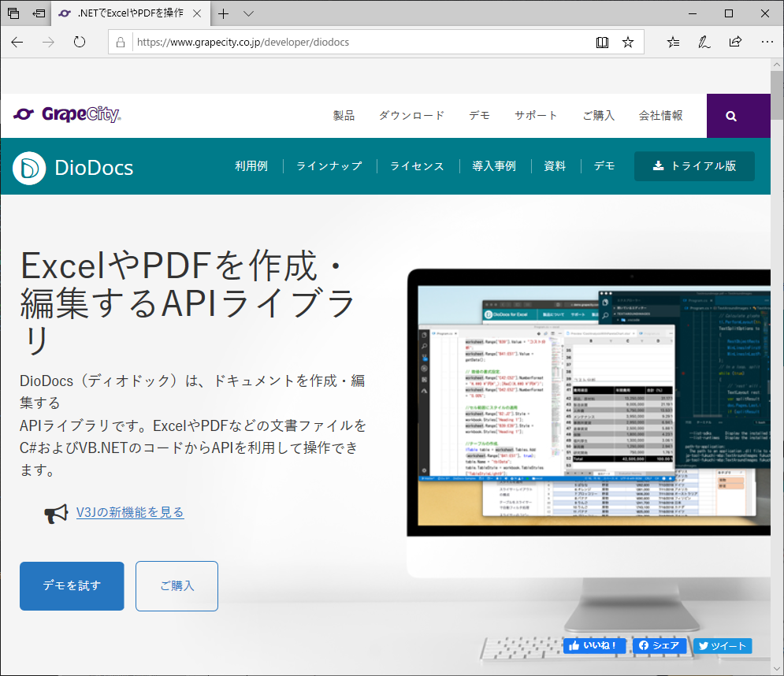784x676 pixels.
Task: Click the megaphone announcement icon
Action: click(56, 514)
